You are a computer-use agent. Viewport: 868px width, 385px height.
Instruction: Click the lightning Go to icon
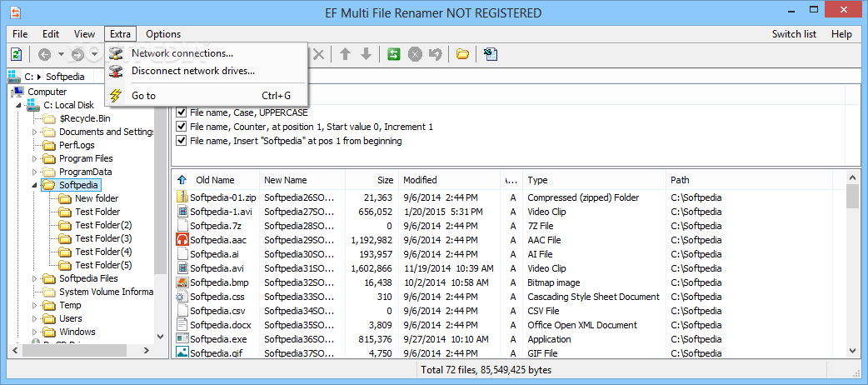point(116,96)
